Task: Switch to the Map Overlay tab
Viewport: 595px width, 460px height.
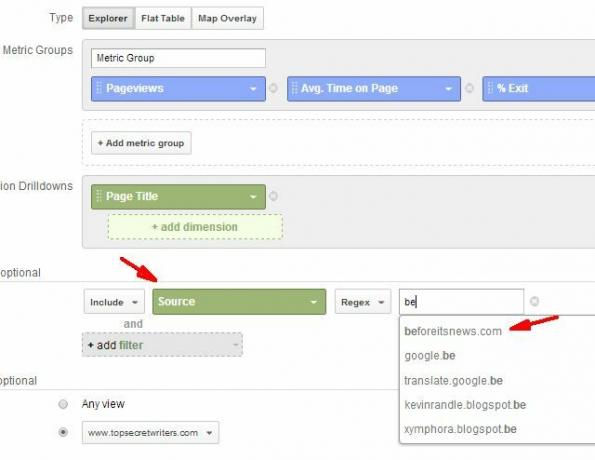Action: 227,18
